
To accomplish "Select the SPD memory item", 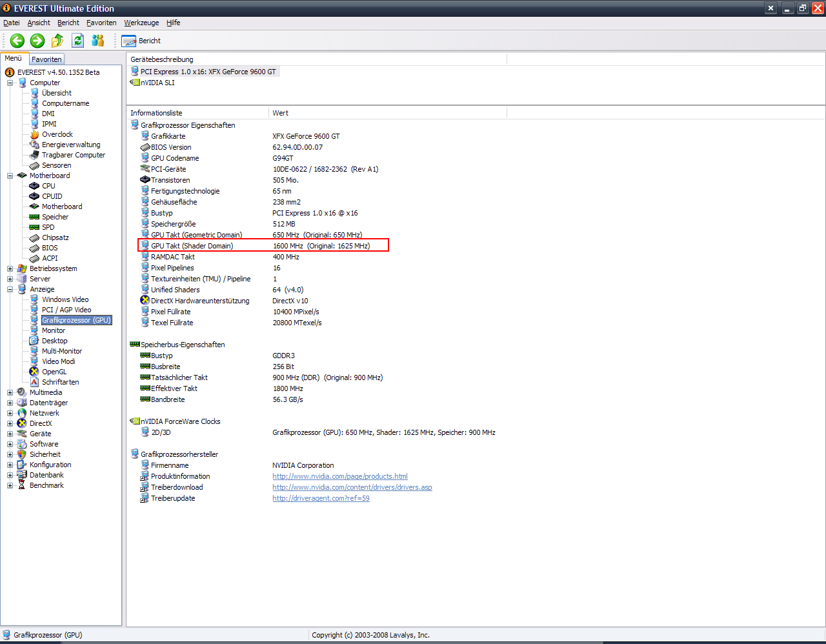I will coord(48,227).
